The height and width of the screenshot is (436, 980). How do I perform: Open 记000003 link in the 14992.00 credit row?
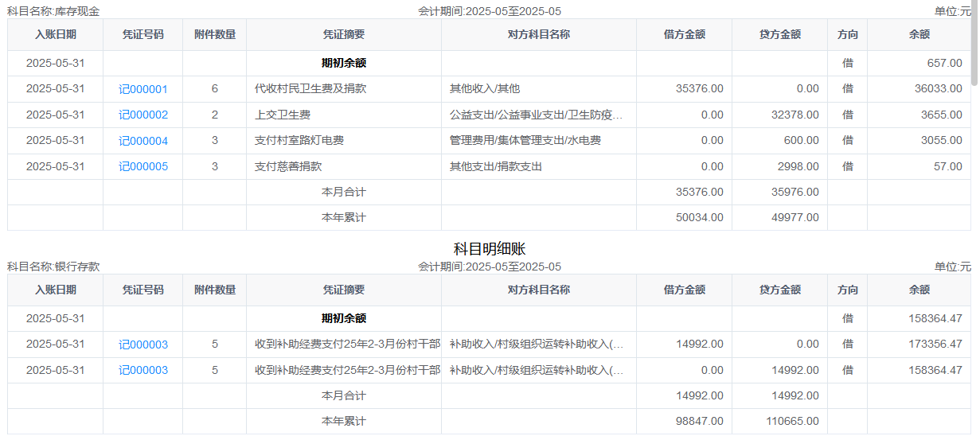143,370
